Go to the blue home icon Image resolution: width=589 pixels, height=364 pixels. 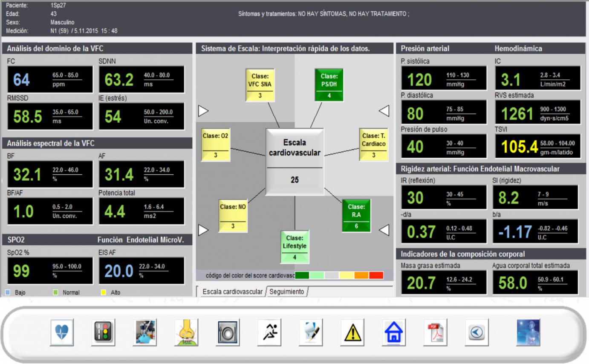(x=393, y=332)
